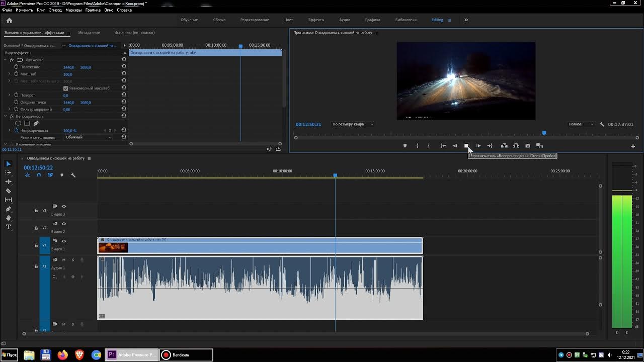Viewport: 644px width, 362px height.
Task: Solo audio track Аудио 1
Action: [72, 260]
